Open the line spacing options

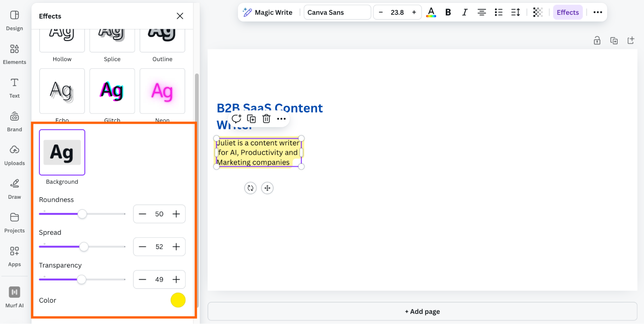point(515,13)
